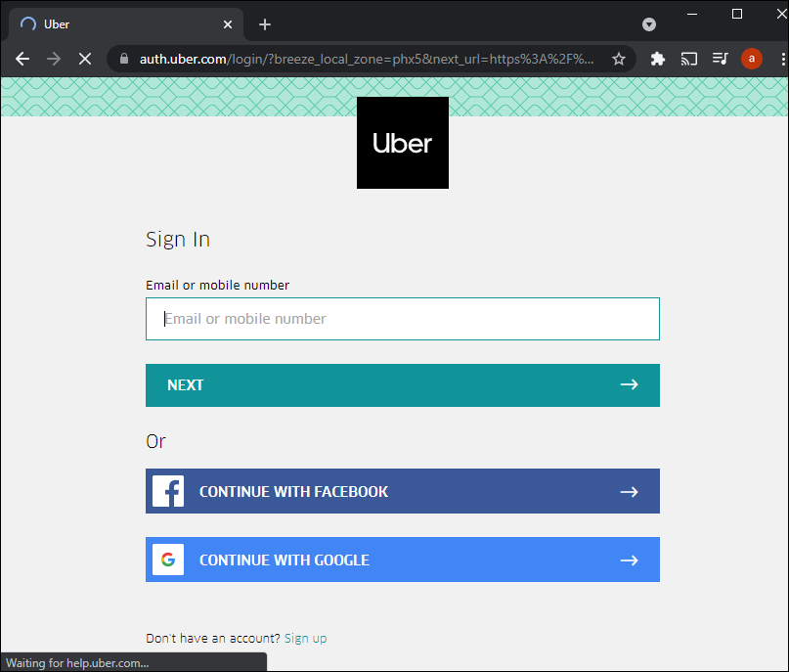This screenshot has width=789, height=672.
Task: Maximize the browser window
Action: [737, 14]
